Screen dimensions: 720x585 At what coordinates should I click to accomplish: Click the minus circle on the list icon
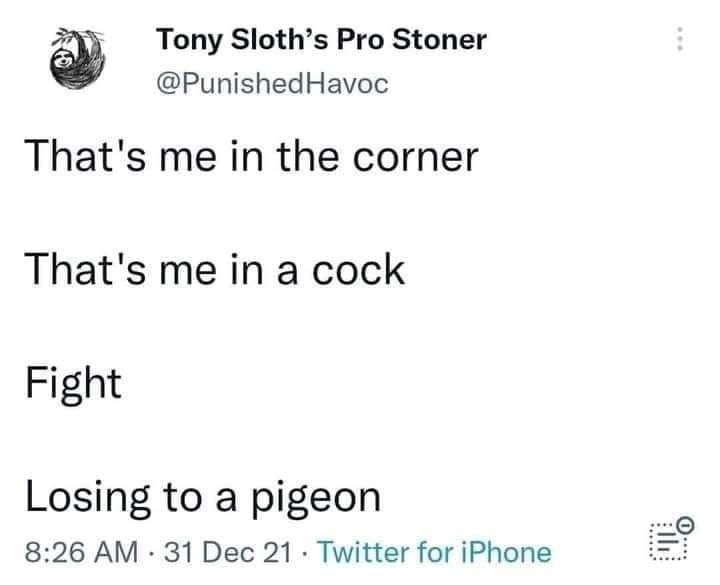tap(686, 524)
